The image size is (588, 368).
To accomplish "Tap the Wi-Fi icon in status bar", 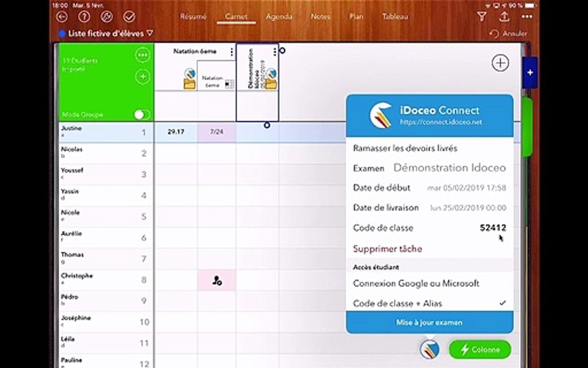I will [x=488, y=6].
